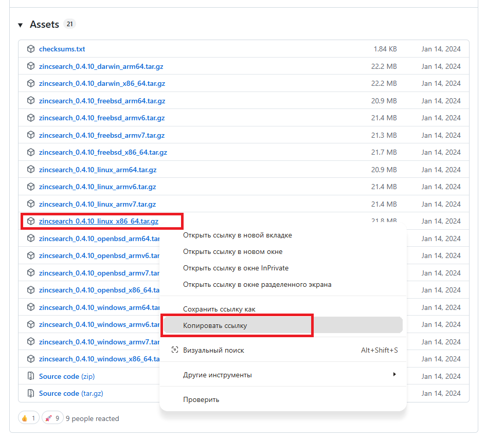Click the thumbs up reaction emoji
The image size is (504, 440).
point(25,418)
